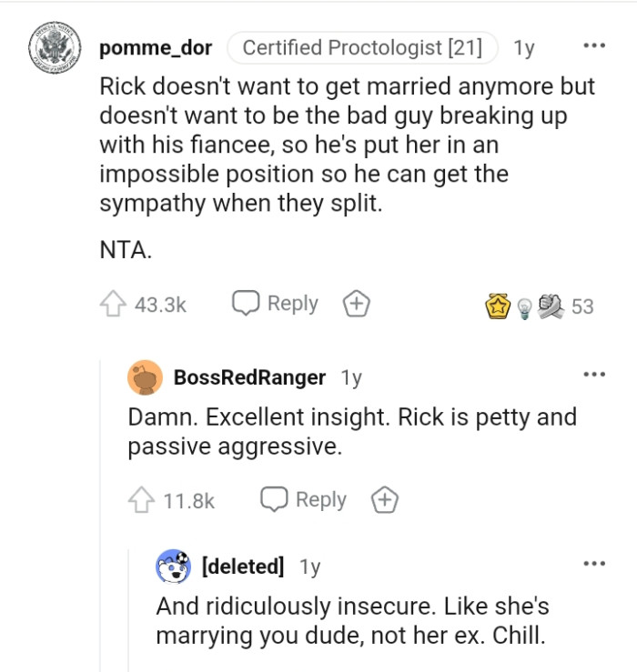Click the Certified Proctologist [21] flair
The height and width of the screenshot is (672, 637).
pyautogui.click(x=362, y=48)
